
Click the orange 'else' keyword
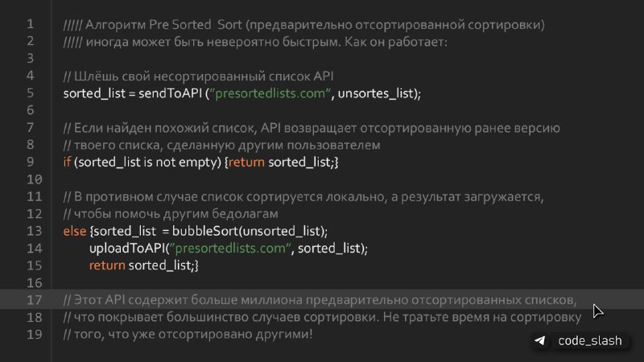pyautogui.click(x=74, y=231)
